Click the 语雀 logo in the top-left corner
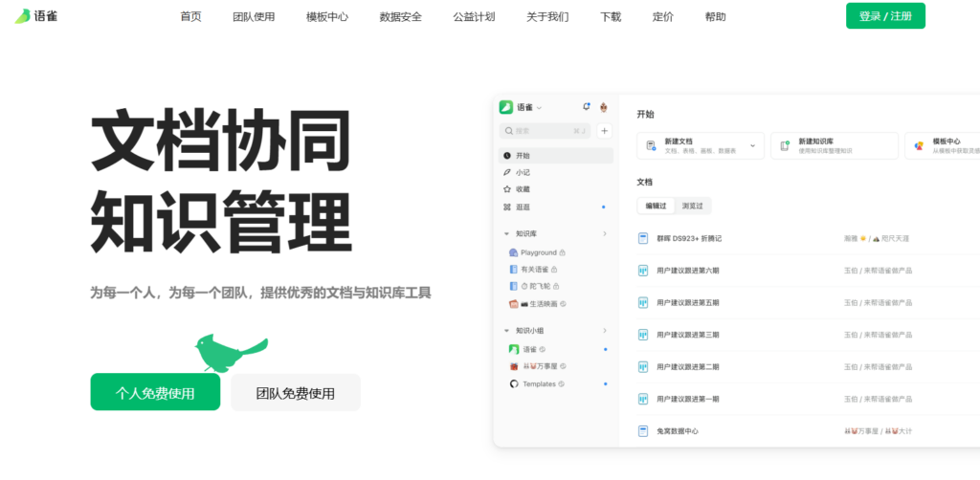Screen dimensions: 980x480 click(x=36, y=16)
